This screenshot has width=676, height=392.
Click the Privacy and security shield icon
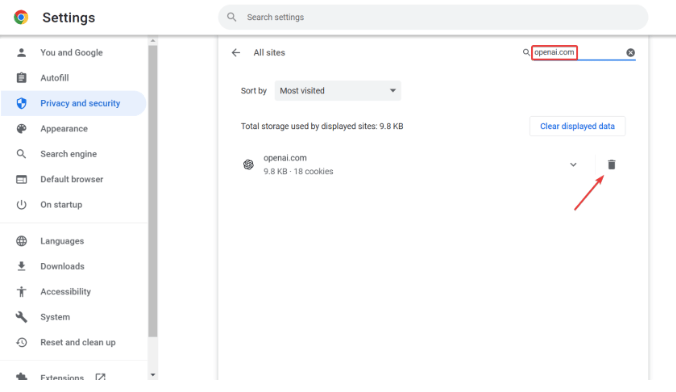21,103
